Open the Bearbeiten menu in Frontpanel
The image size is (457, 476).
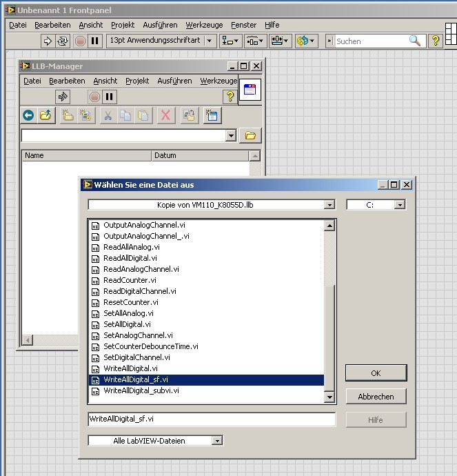click(x=52, y=25)
